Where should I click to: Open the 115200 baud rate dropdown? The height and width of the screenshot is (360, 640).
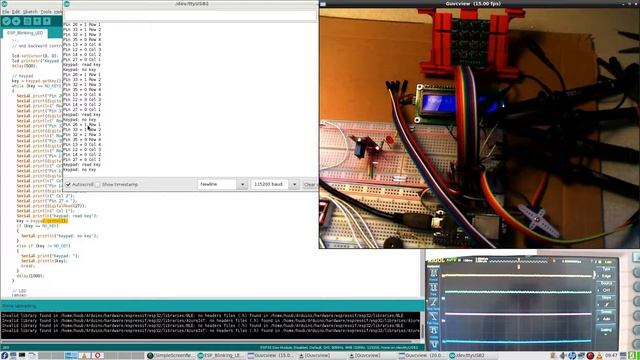click(x=275, y=184)
